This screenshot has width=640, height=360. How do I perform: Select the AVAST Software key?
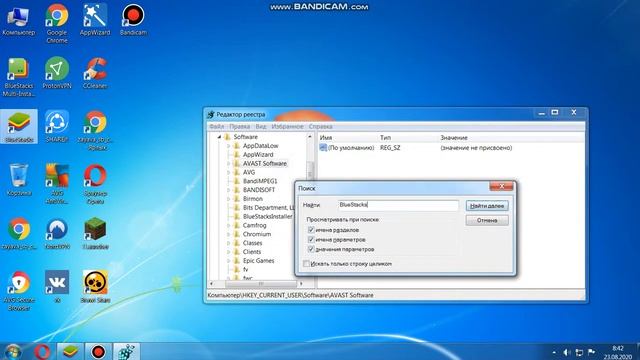(x=264, y=163)
